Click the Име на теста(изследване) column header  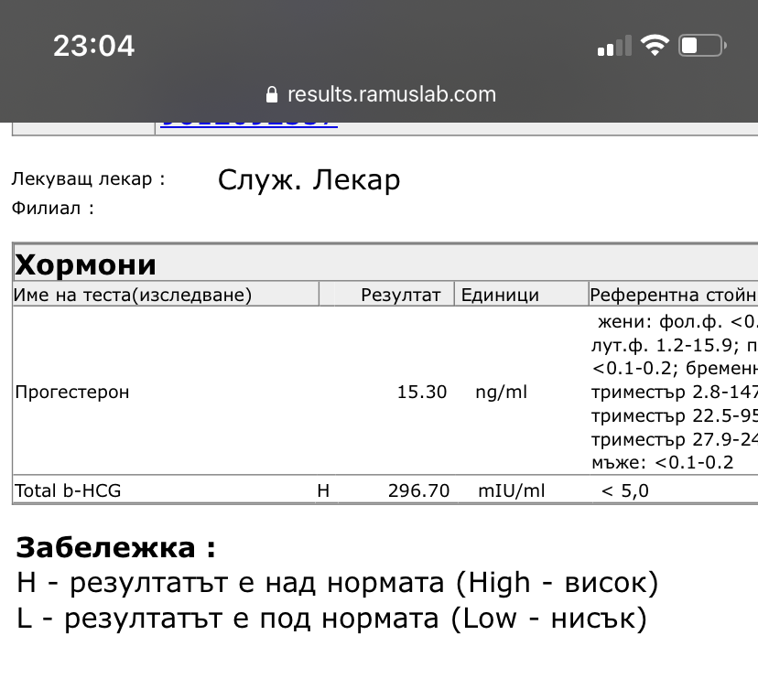click(133, 295)
